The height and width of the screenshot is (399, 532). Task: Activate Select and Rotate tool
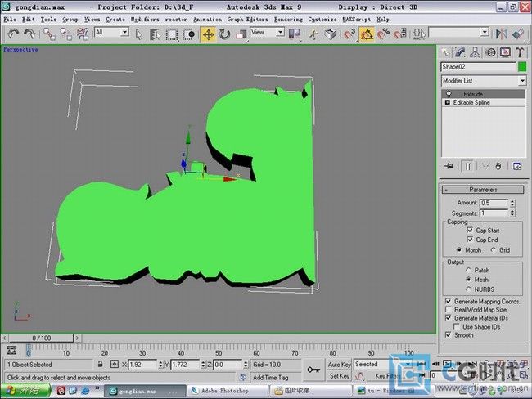pos(224,34)
